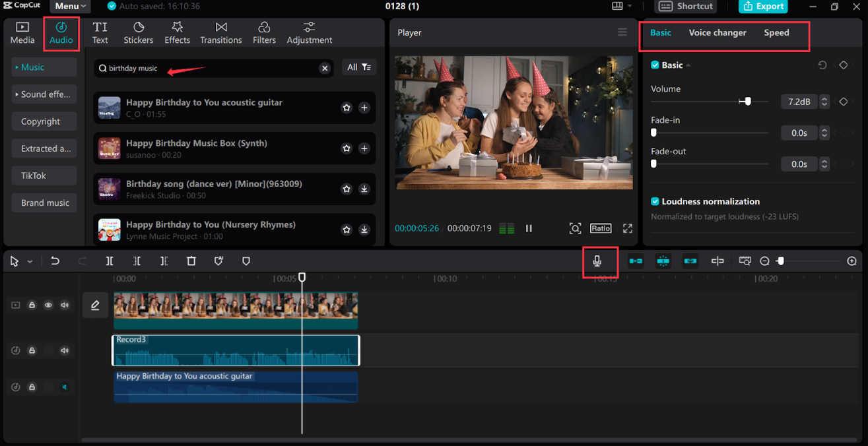Viewport: 868px width, 446px height.
Task: Download Happy Birthday Nursery Rhymes track
Action: click(364, 230)
